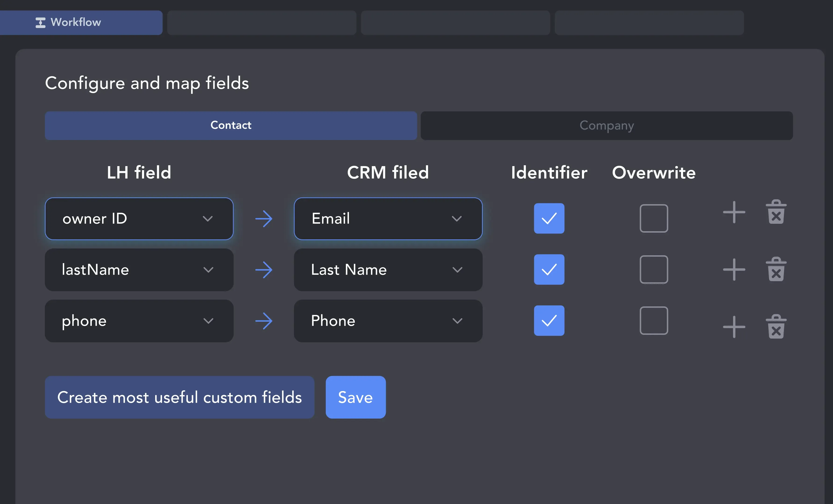Click the CRM filed column header
The image size is (833, 504).
click(x=388, y=173)
